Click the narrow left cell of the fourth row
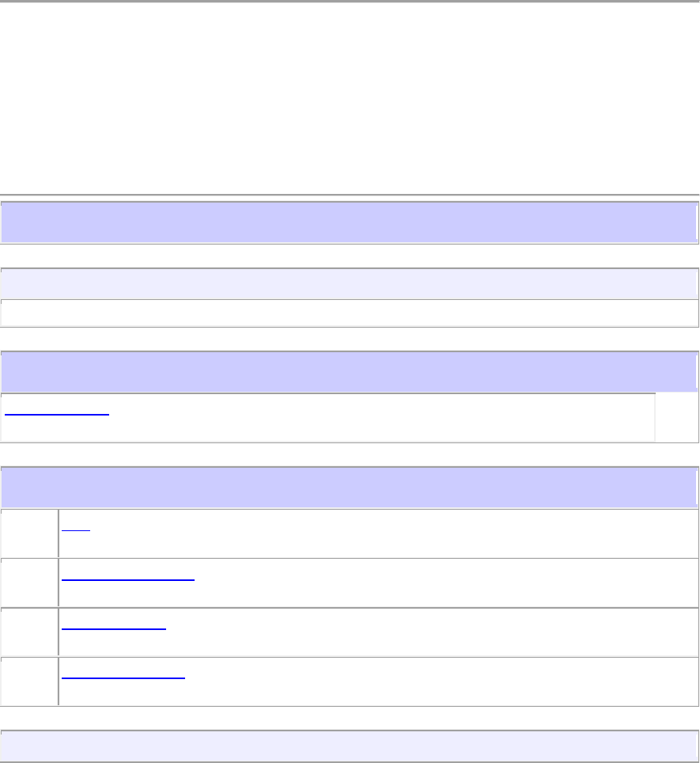Image resolution: width=700 pixels, height=763 pixels. click(29, 680)
